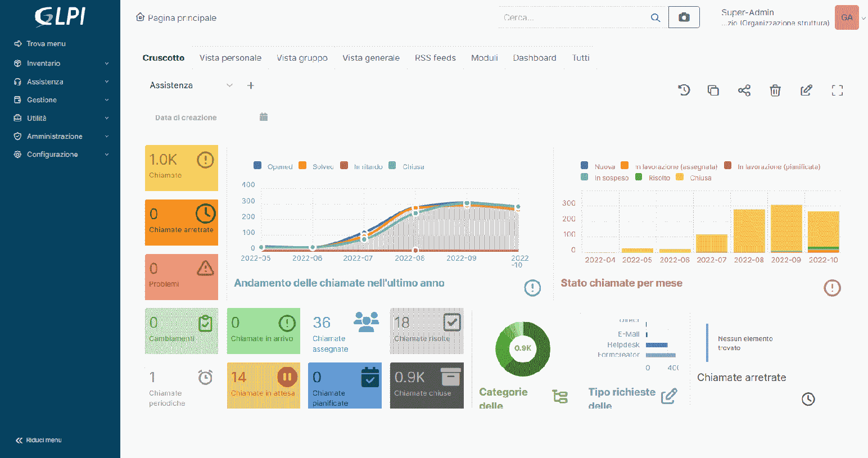Toggle the In sospeso legend swatch
Screen dimensions: 868x458
pos(585,176)
